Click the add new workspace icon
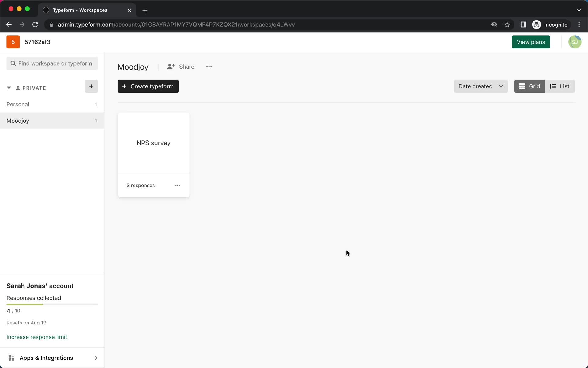 92,86
